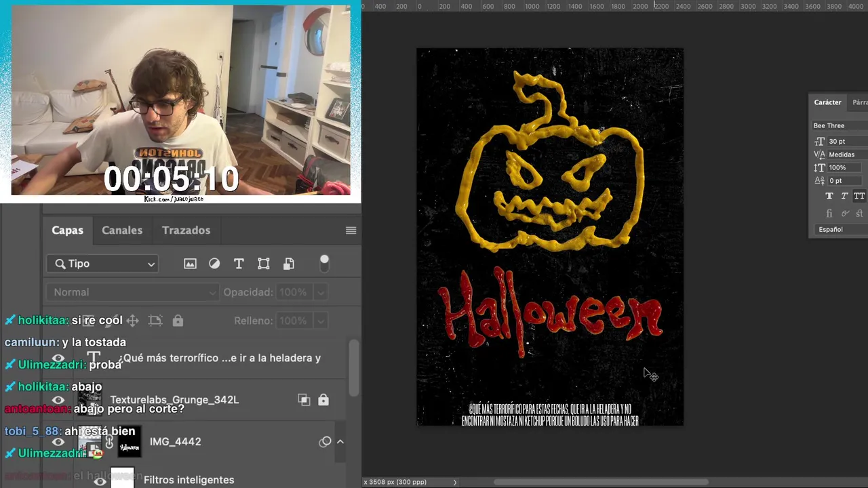The height and width of the screenshot is (488, 868).
Task: Click the lock all padlock icon
Action: pyautogui.click(x=178, y=321)
